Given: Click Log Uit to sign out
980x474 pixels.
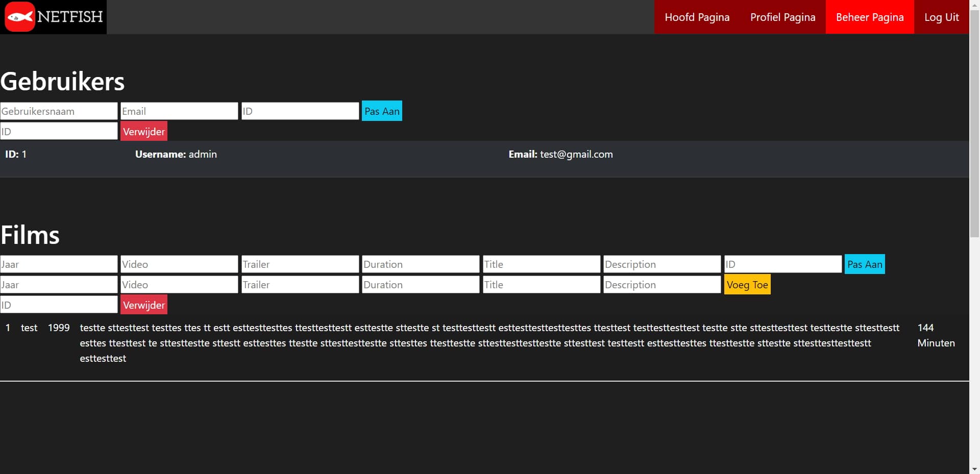Looking at the screenshot, I should coord(941,17).
